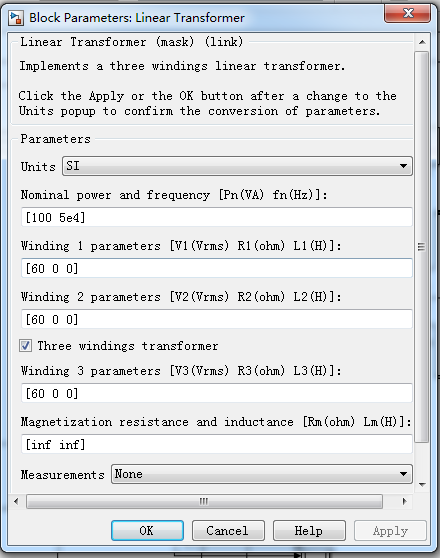
Task: Close the Block Parameters dialog
Action: [x=408, y=14]
